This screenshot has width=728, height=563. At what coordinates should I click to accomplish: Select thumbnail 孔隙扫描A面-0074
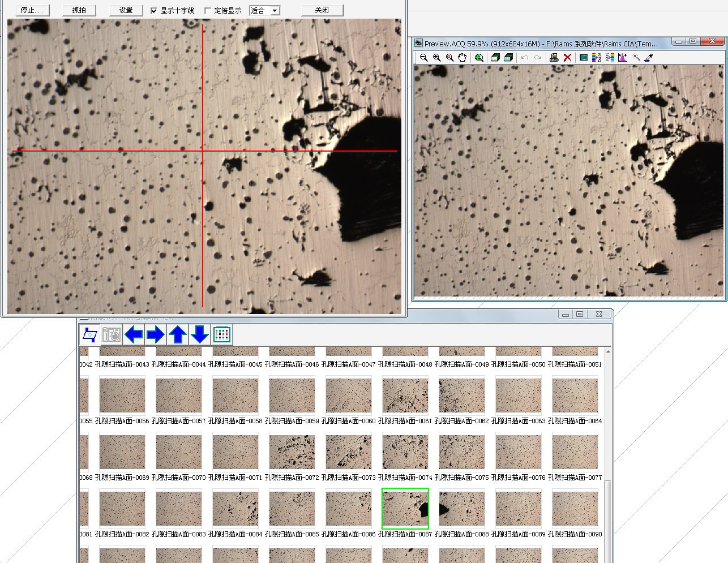coord(405,452)
